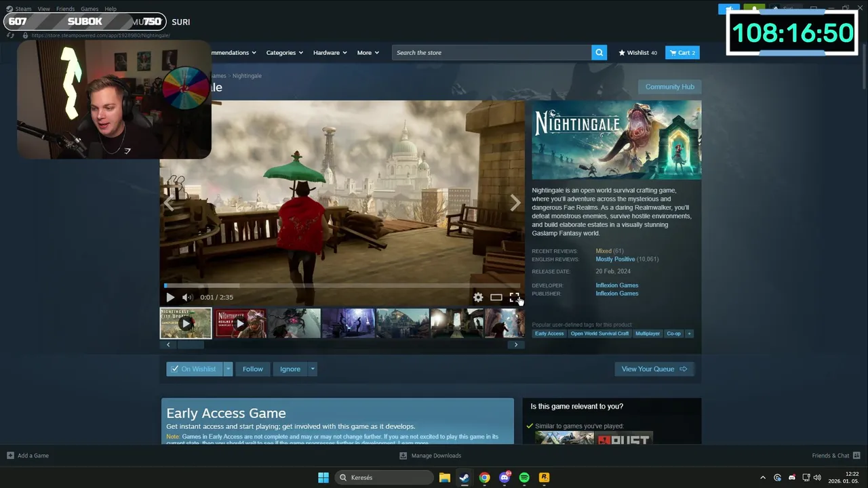Screen dimensions: 868x488
Task: Click the plus icon after the Co-op tag
Action: 689,333
